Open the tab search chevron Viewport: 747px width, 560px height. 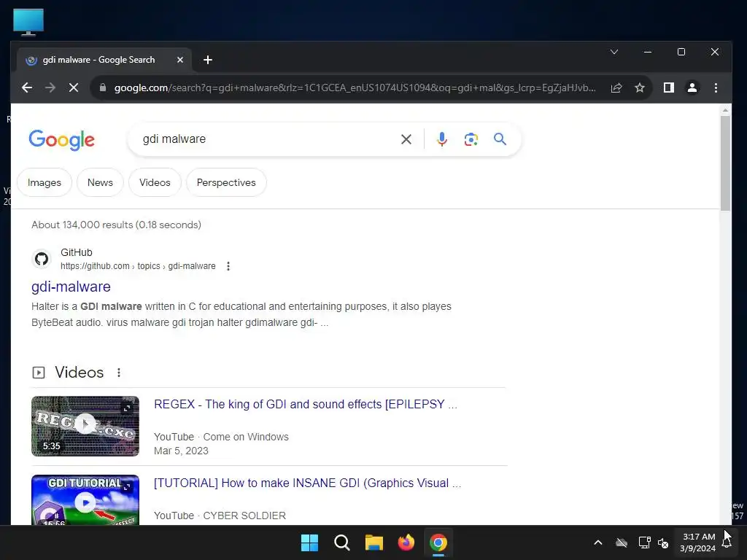(x=614, y=52)
